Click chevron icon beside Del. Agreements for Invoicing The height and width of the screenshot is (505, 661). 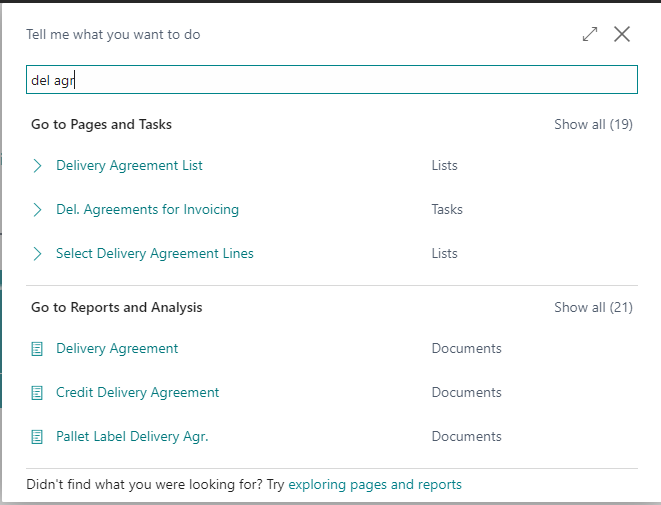tap(38, 210)
